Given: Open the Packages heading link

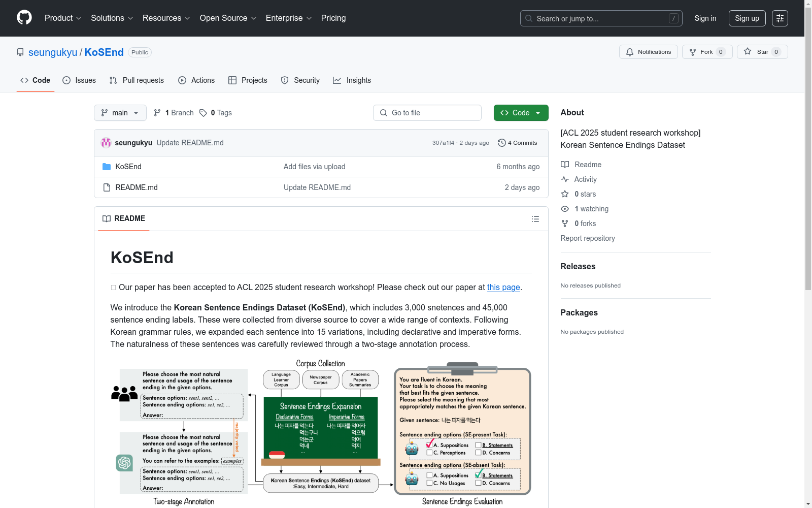Looking at the screenshot, I should [x=579, y=312].
